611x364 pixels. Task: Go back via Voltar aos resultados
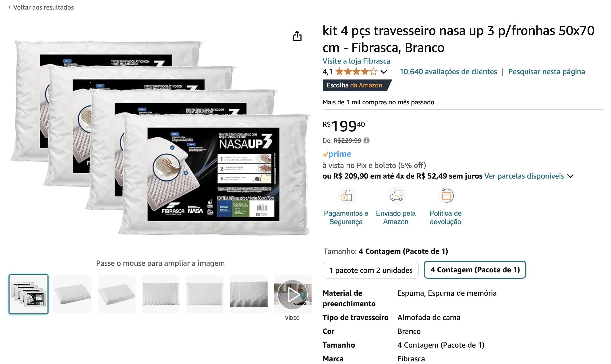point(41,7)
